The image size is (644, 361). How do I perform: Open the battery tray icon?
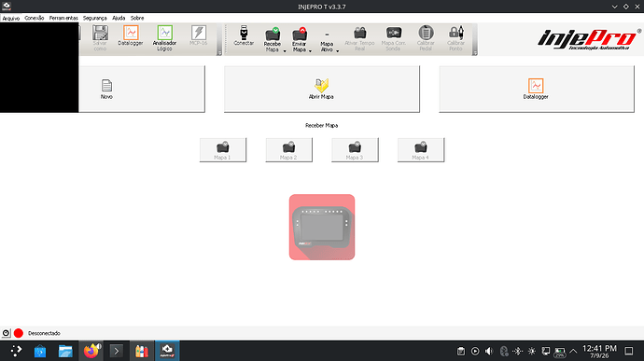560,352
